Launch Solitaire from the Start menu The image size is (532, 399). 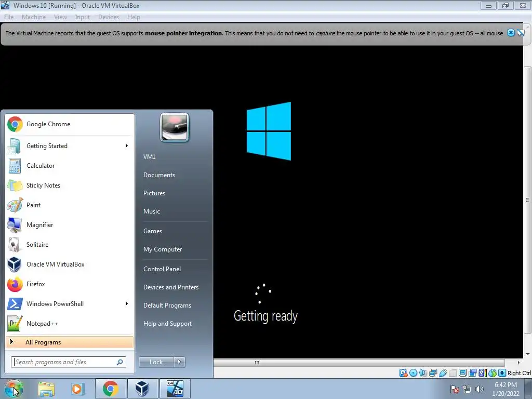(x=70, y=245)
